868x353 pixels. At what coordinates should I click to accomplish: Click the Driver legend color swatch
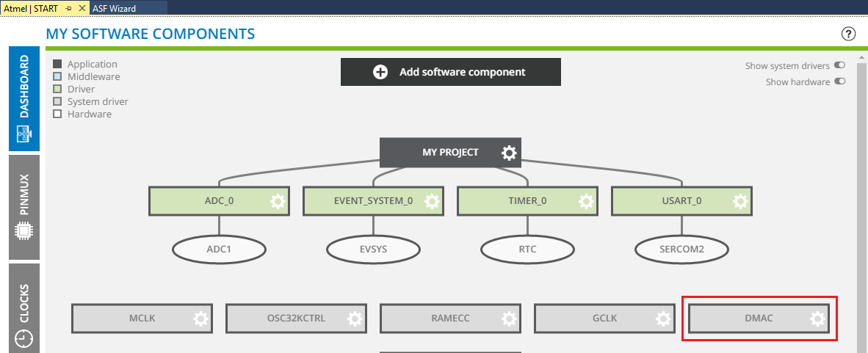coord(57,90)
